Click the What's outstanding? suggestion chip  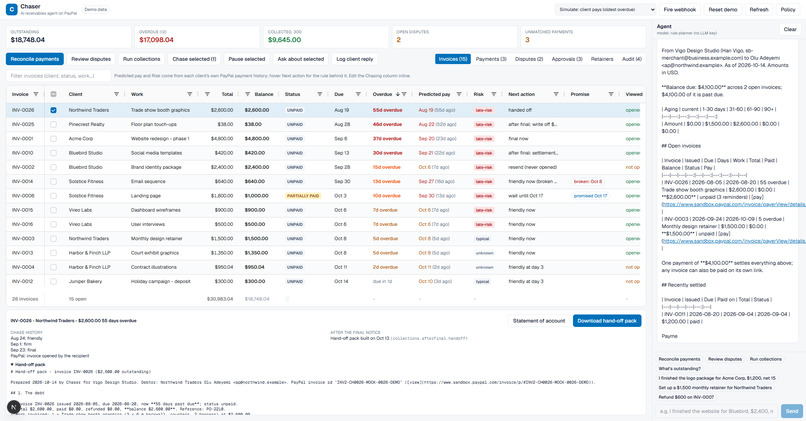pos(680,369)
